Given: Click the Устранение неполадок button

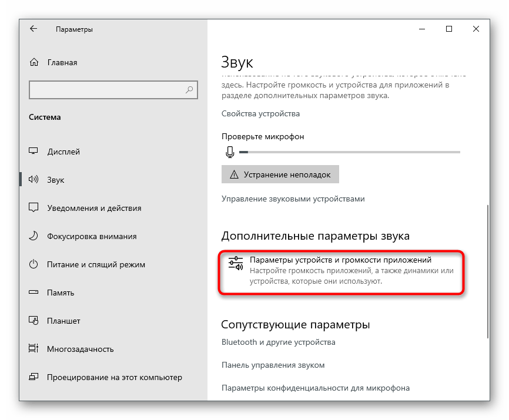Looking at the screenshot, I should pyautogui.click(x=280, y=174).
